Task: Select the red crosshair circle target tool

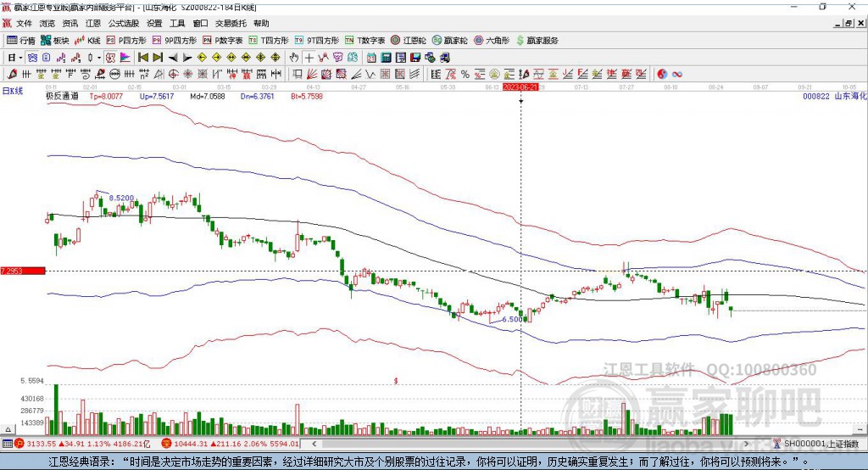Action: (173, 75)
